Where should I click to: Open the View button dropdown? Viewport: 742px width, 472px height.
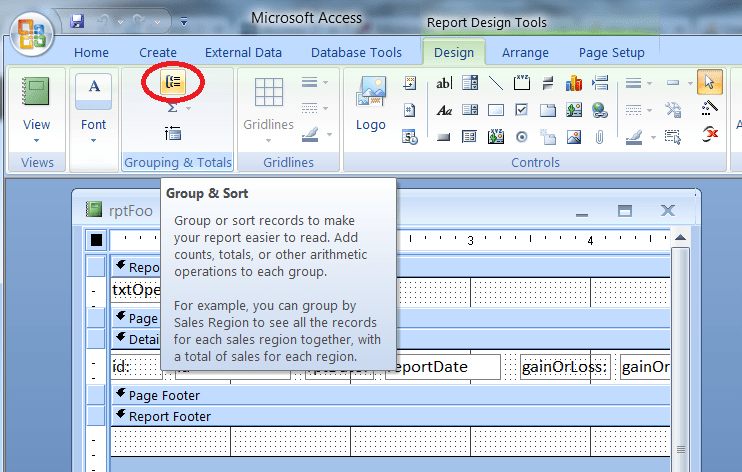coord(36,141)
